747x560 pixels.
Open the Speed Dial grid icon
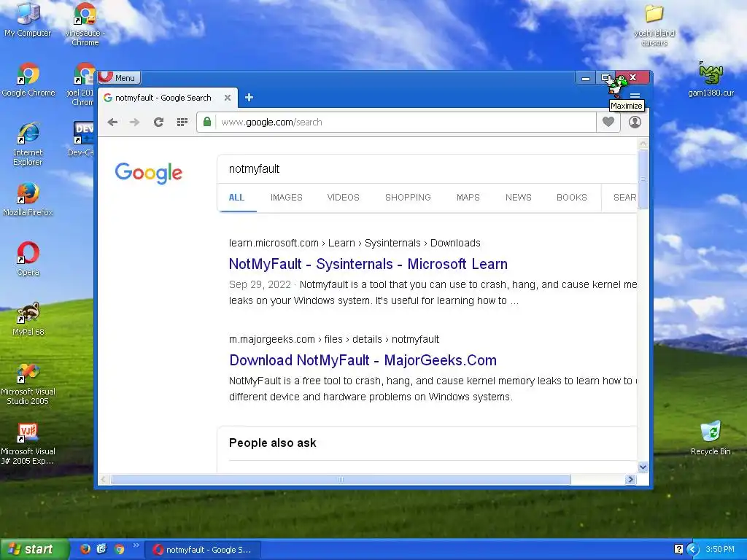point(182,122)
